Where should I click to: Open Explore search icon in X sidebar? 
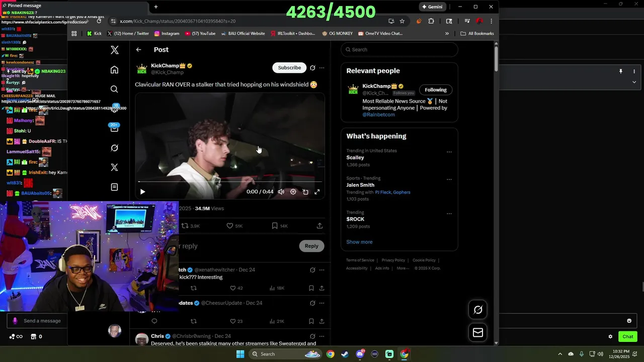(x=114, y=89)
